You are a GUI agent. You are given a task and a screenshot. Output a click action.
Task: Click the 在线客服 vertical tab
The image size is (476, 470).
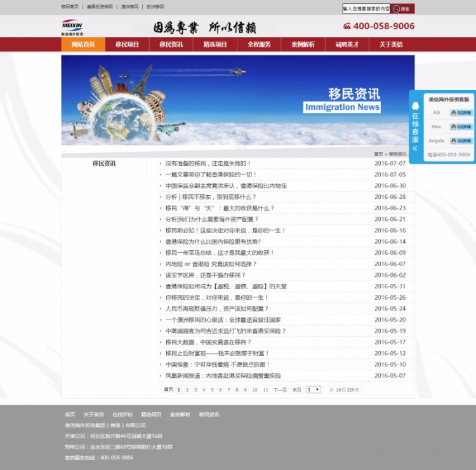[x=415, y=128]
